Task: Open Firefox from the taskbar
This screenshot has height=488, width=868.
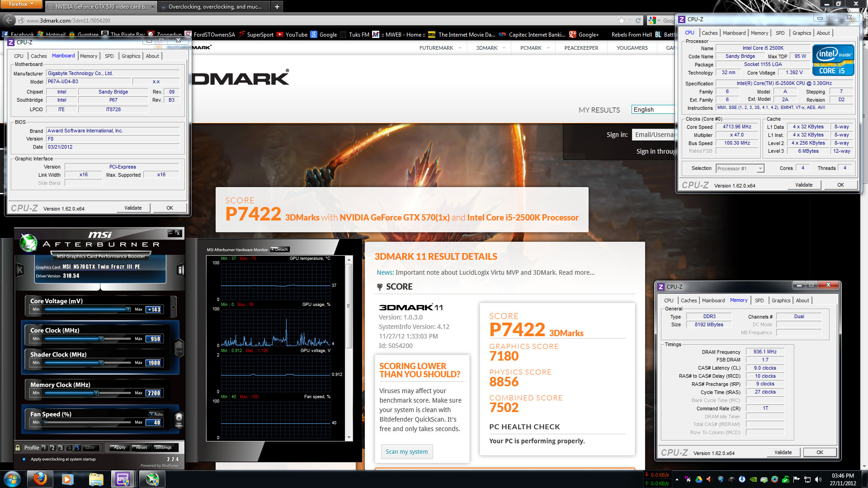Action: coord(40,479)
